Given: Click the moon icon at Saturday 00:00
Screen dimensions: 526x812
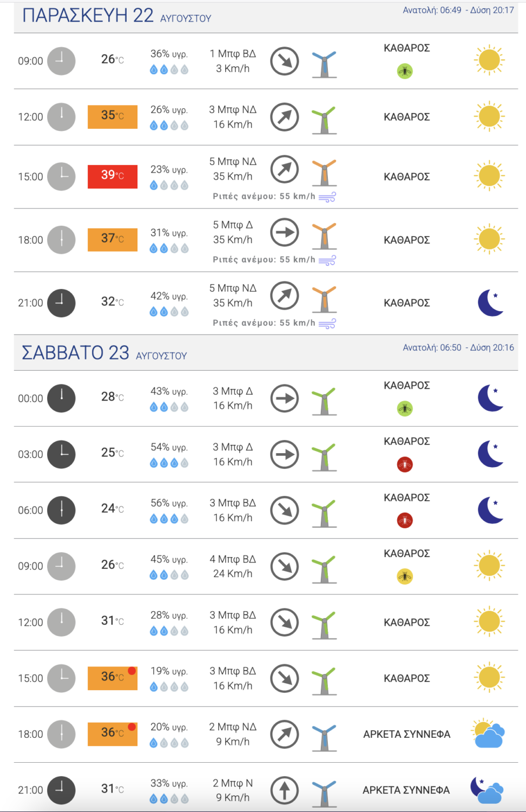Looking at the screenshot, I should point(491,398).
